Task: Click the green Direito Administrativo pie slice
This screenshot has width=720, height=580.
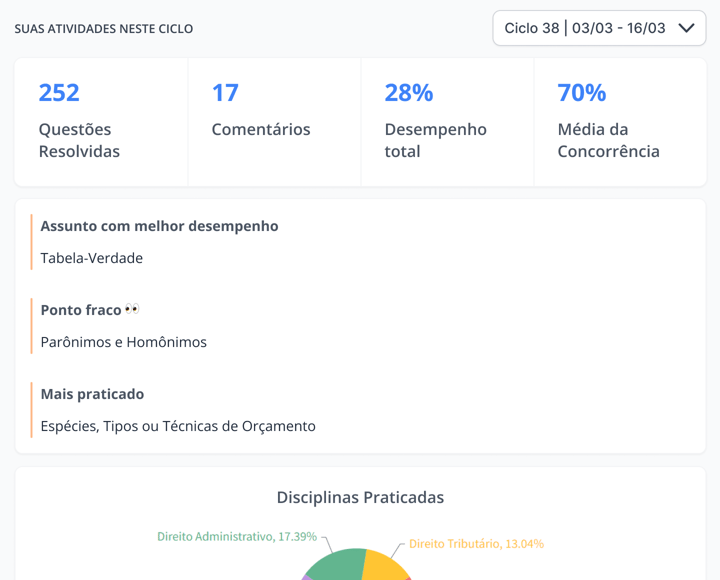Action: point(338,567)
